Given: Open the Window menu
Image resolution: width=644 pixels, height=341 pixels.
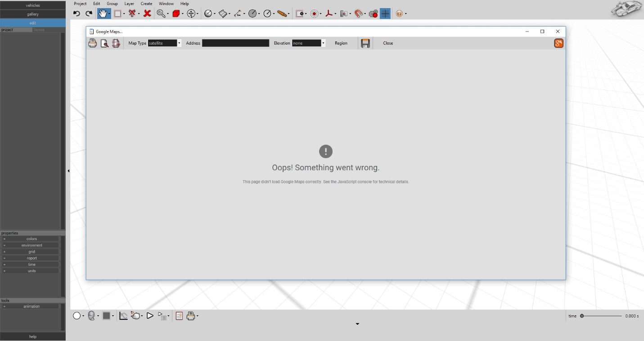Looking at the screenshot, I should tap(166, 4).
